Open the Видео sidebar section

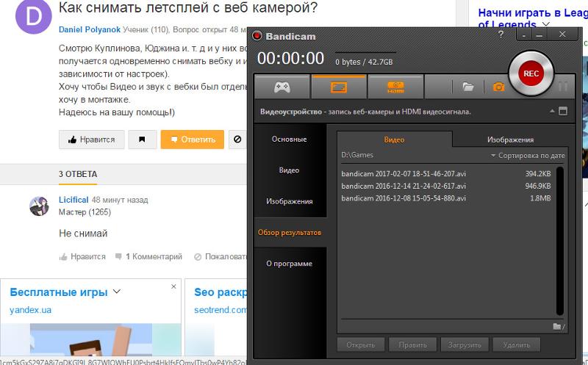pos(289,170)
